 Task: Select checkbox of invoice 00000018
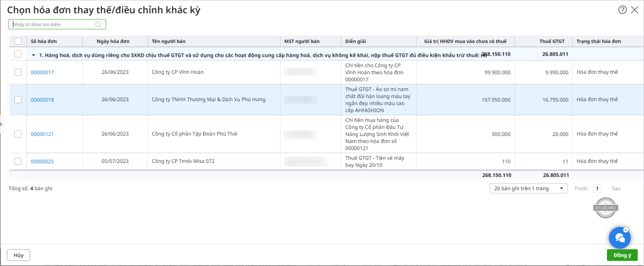pos(18,100)
